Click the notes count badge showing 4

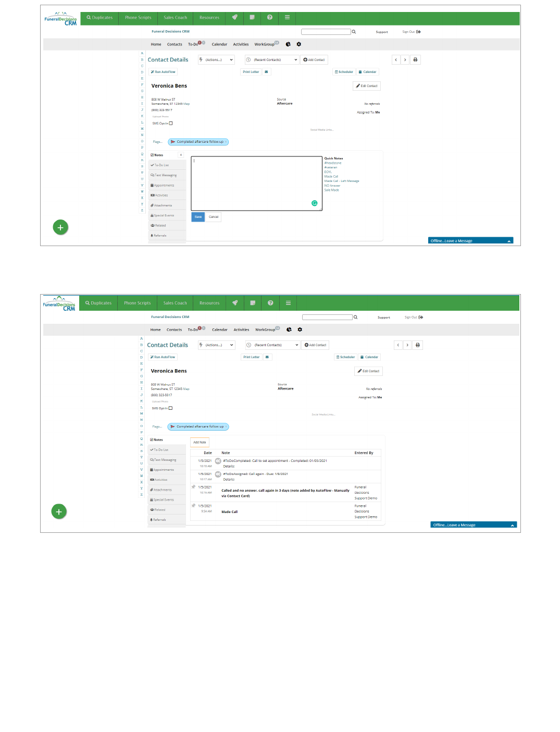[181, 155]
